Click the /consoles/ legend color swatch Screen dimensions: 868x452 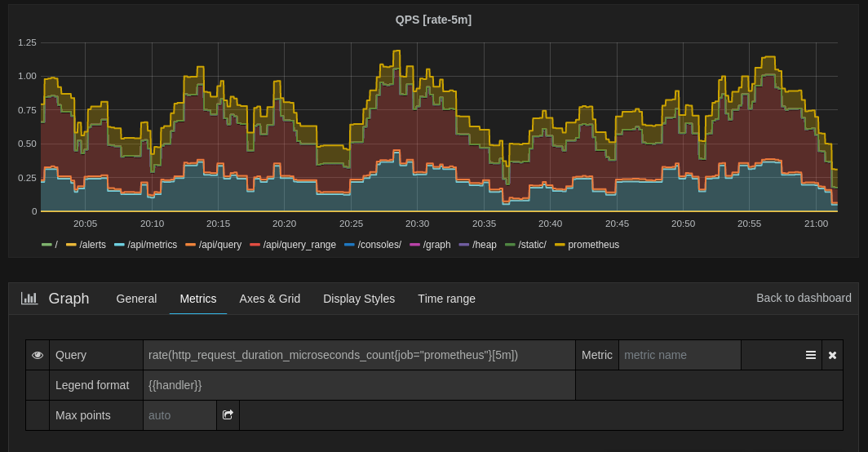(x=349, y=245)
